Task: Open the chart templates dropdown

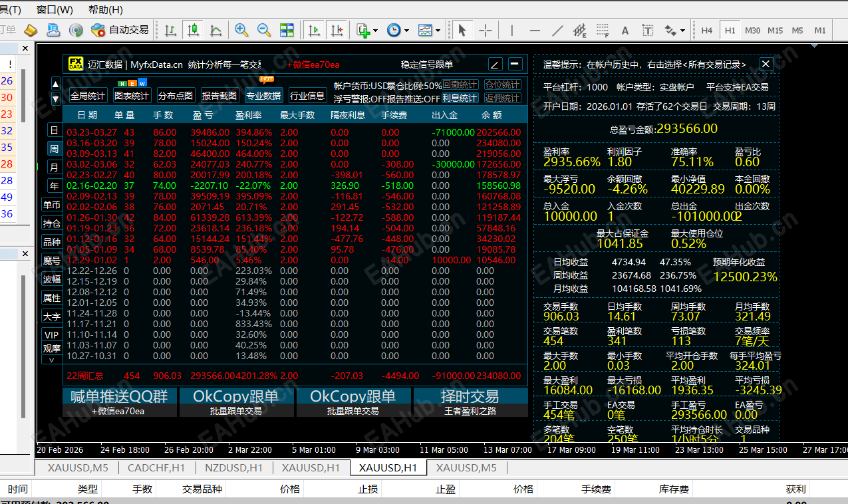Action: [429, 30]
